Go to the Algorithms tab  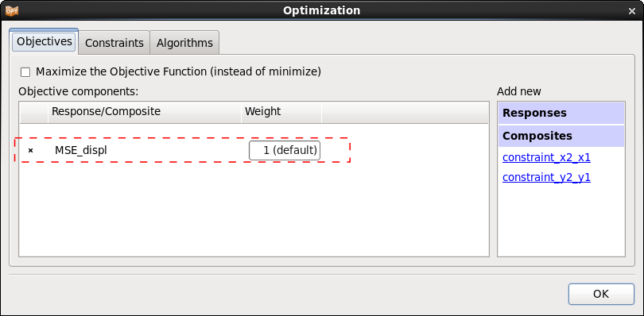pyautogui.click(x=184, y=43)
